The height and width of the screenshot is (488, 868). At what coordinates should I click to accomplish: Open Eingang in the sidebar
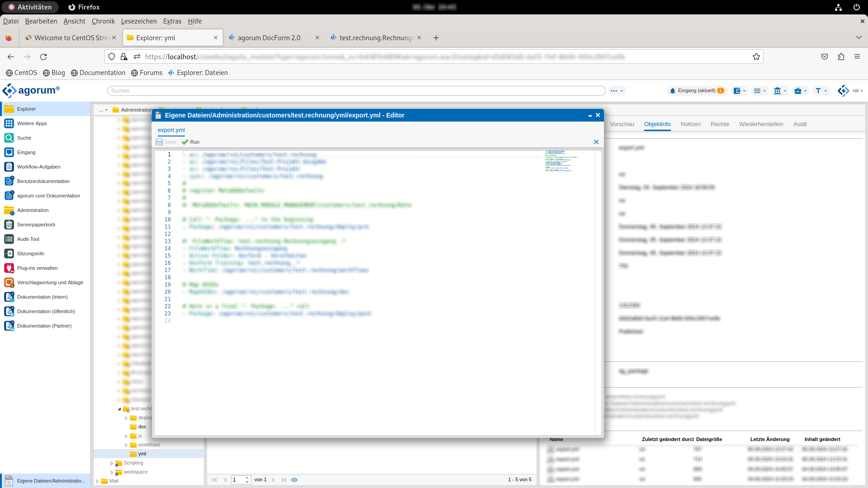pyautogui.click(x=45, y=152)
